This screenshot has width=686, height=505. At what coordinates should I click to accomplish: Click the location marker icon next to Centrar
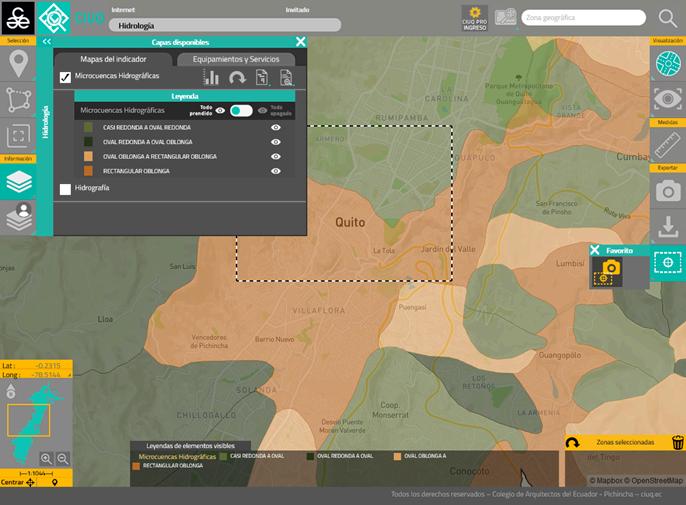[55, 482]
